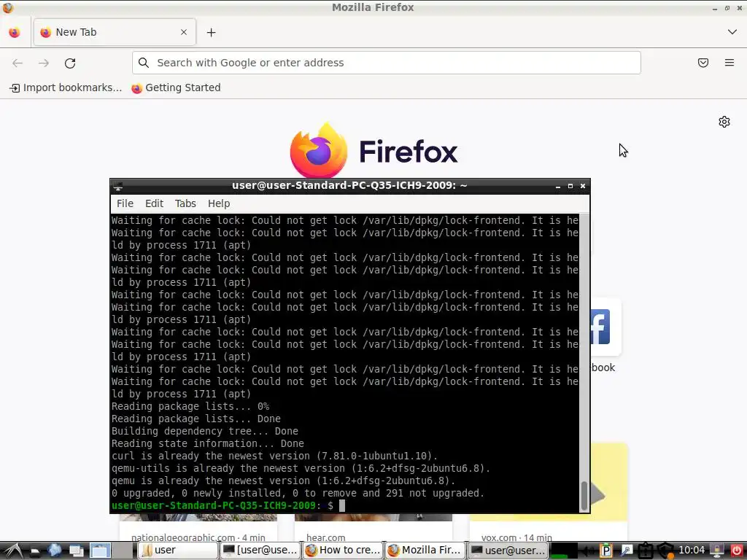This screenshot has height=560, width=747.
Task: Click the show desktop taskbar icon
Action: point(76,551)
